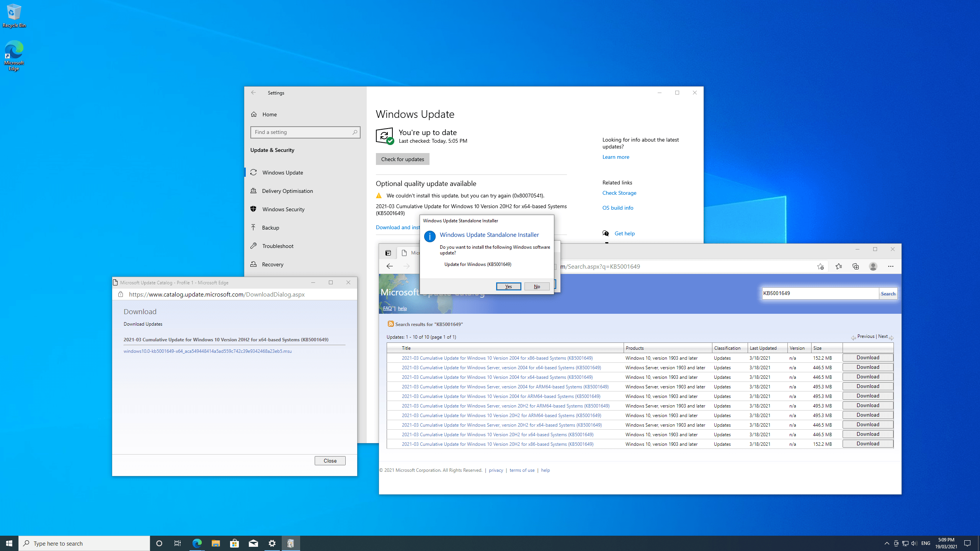Screen dimensions: 980x551
Task: Open Troubleshoot settings page
Action: (x=278, y=246)
